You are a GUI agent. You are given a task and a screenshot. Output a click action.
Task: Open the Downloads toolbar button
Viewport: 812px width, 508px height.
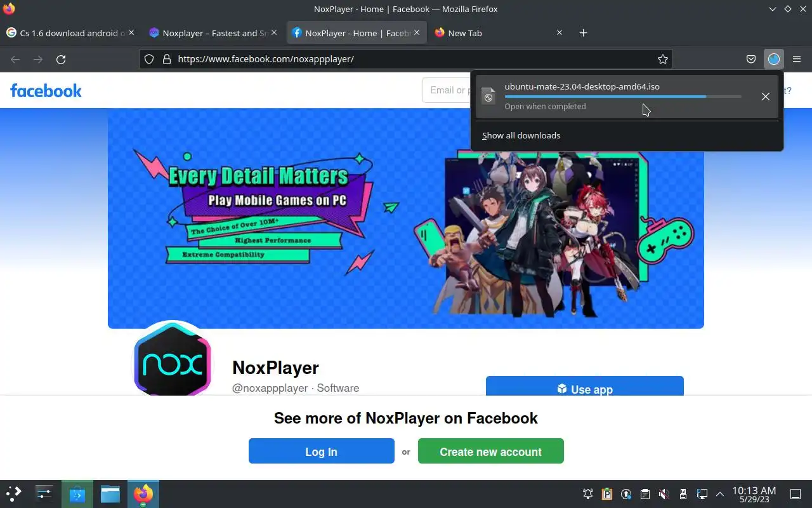tap(773, 59)
